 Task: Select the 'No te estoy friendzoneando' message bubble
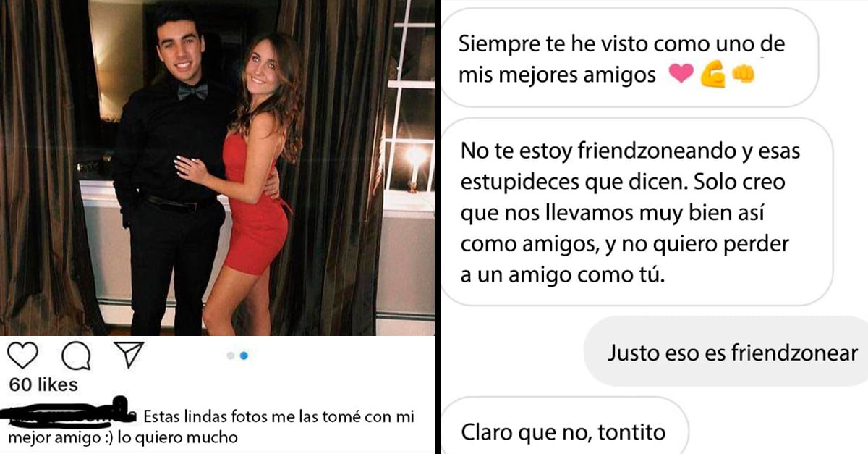[x=636, y=213]
